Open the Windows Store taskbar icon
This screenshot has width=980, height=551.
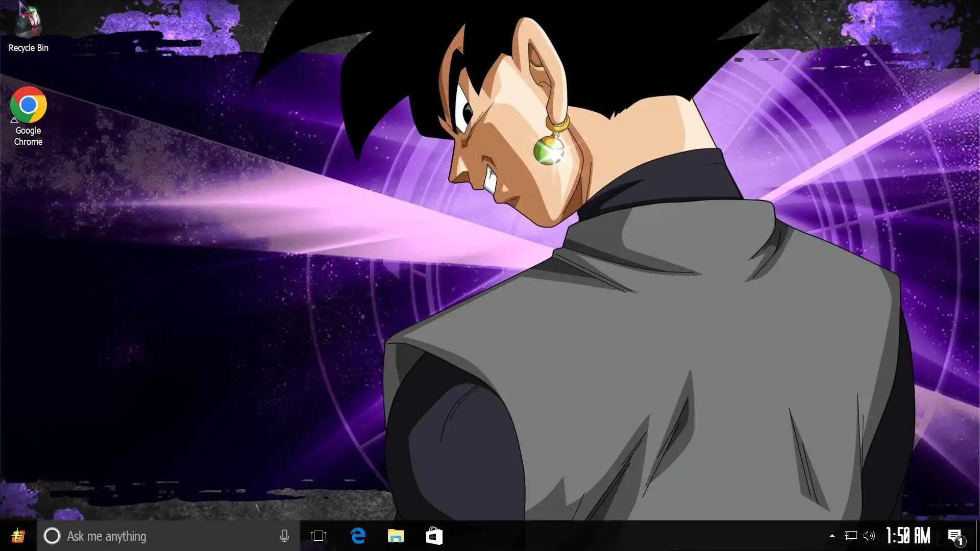[434, 536]
